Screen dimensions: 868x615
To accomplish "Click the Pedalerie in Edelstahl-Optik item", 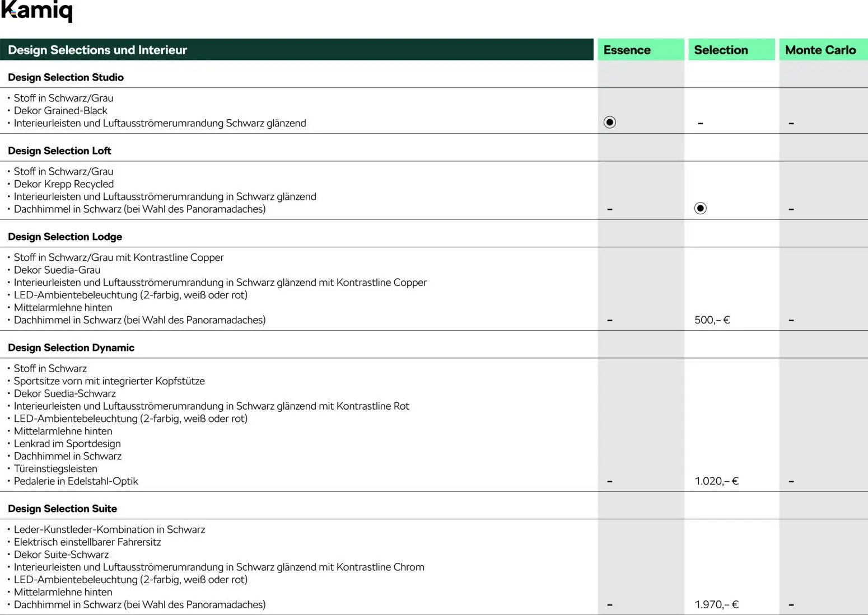I will (76, 481).
